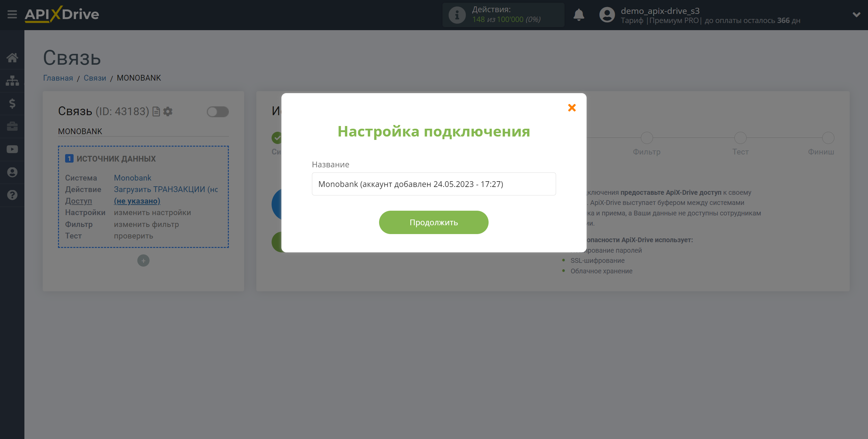Open the home sidebar icon
868x439 pixels.
pos(12,58)
